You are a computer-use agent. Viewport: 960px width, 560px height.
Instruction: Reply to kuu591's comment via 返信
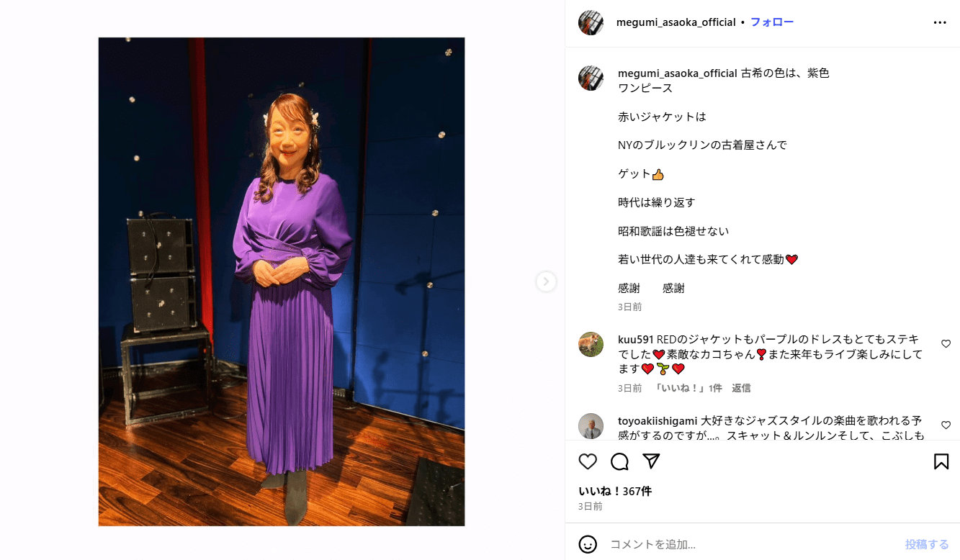tap(741, 388)
